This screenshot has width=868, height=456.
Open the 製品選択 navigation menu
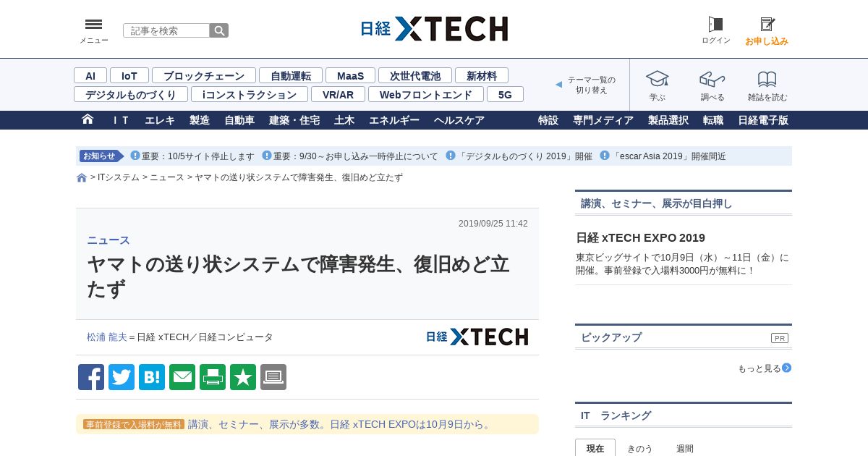pyautogui.click(x=668, y=120)
